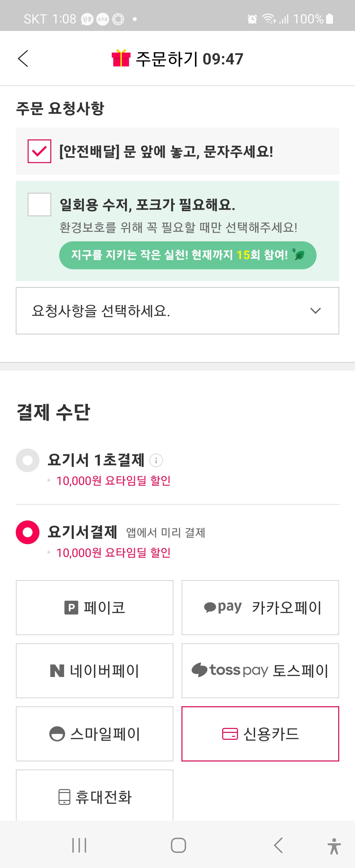The image size is (355, 868).
Task: Open info icon beside 요기서 1초결제
Action: (x=156, y=460)
